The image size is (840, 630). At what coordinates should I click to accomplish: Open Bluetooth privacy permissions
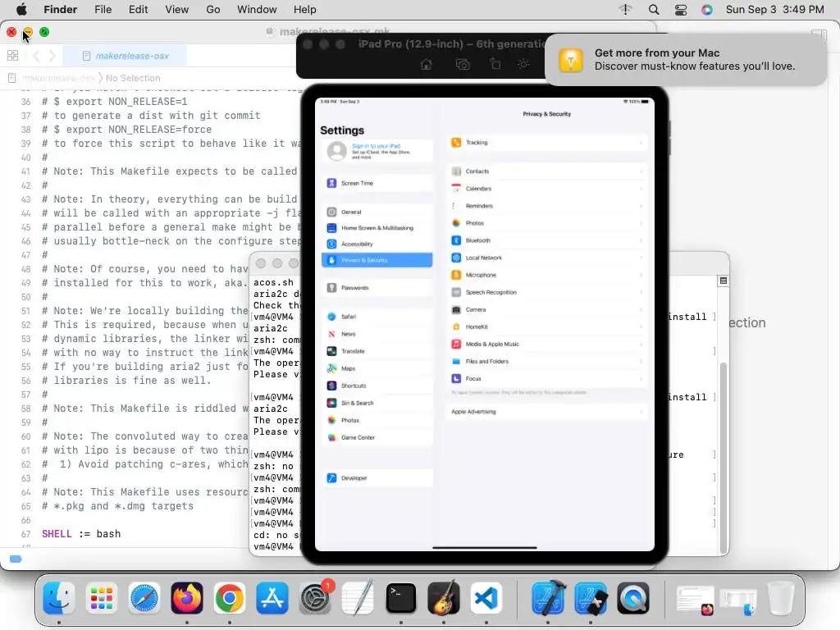[547, 240]
